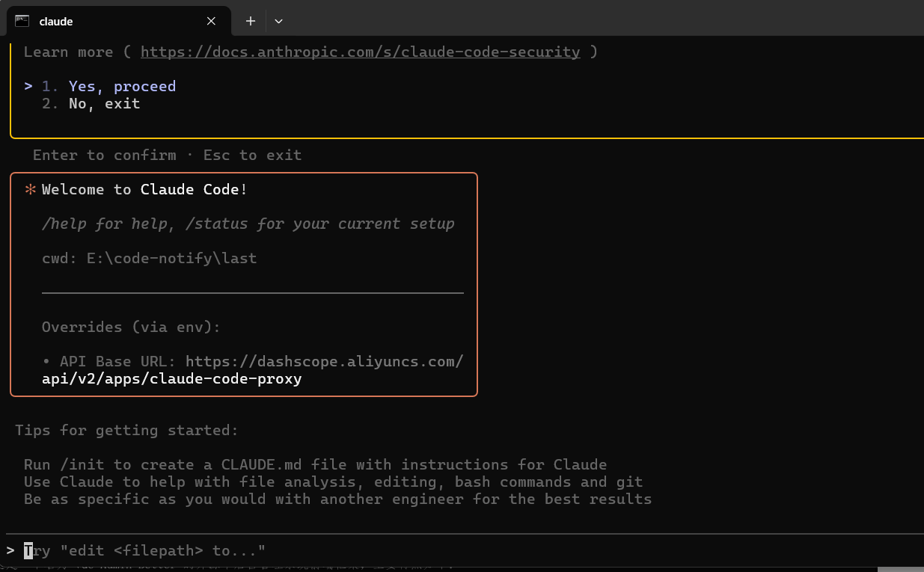Click the "api/v2/apps/claude-code-proxy" path text
924x572 pixels.
pos(171,378)
